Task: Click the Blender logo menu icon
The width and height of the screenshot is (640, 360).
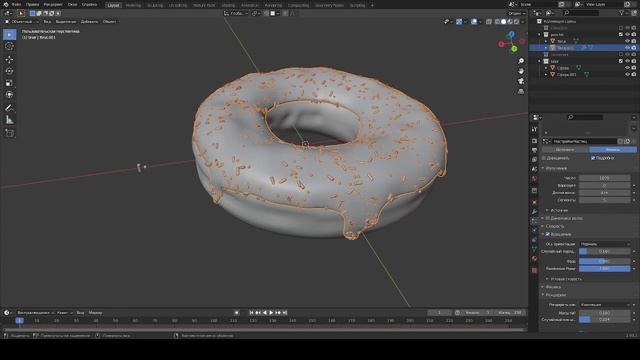Action: 6,4
